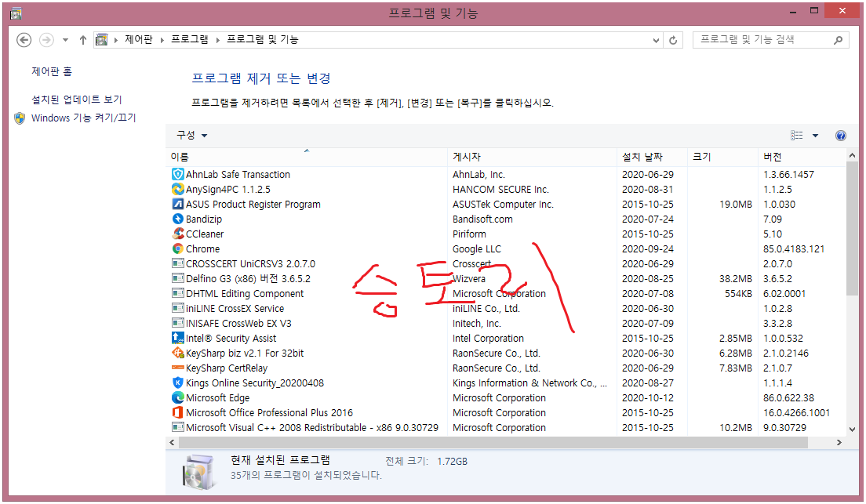Click the horizontal scrollbar thumb
Image resolution: width=866 pixels, height=504 pixels.
click(493, 442)
